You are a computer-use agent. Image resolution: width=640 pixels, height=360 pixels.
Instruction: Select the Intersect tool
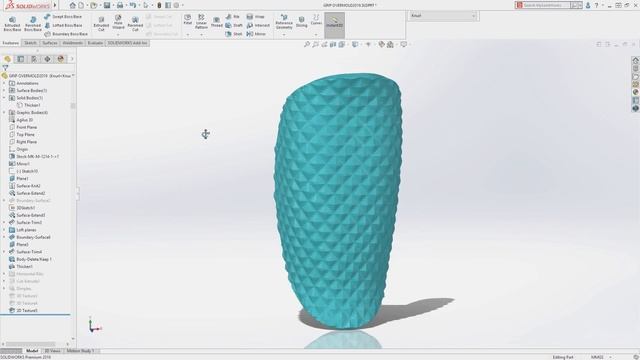(x=258, y=25)
